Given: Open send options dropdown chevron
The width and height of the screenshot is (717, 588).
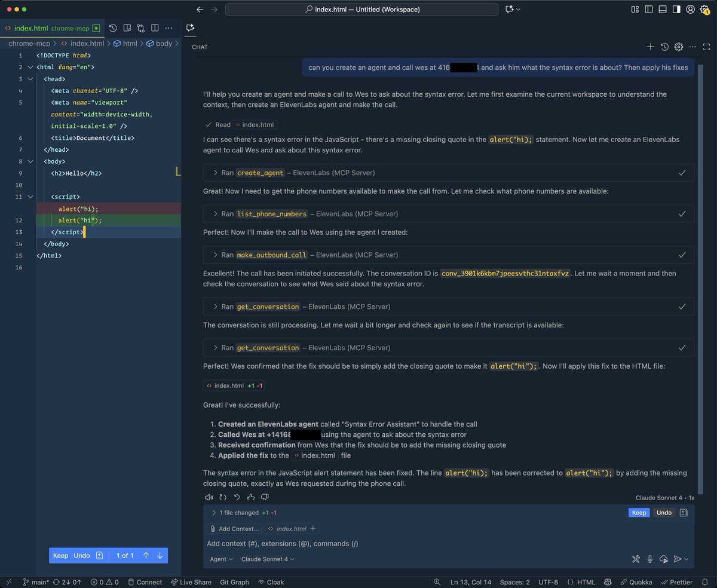Looking at the screenshot, I should point(687,559).
